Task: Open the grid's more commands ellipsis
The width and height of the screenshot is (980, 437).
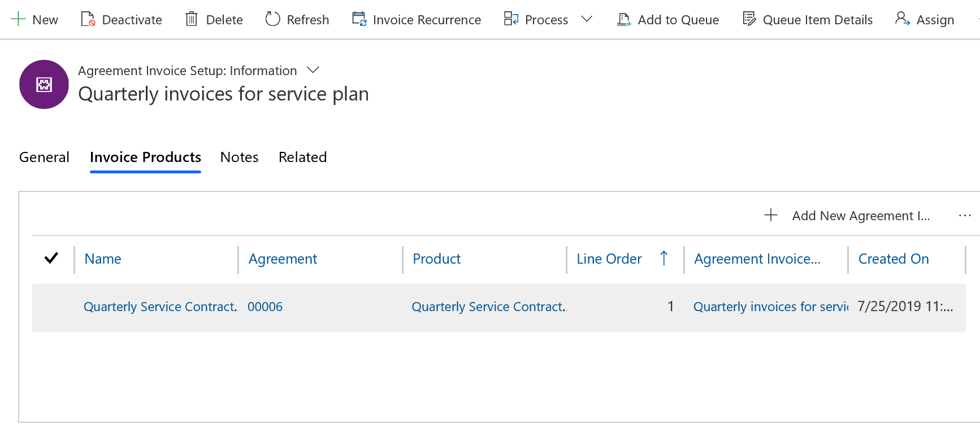Action: (x=965, y=215)
